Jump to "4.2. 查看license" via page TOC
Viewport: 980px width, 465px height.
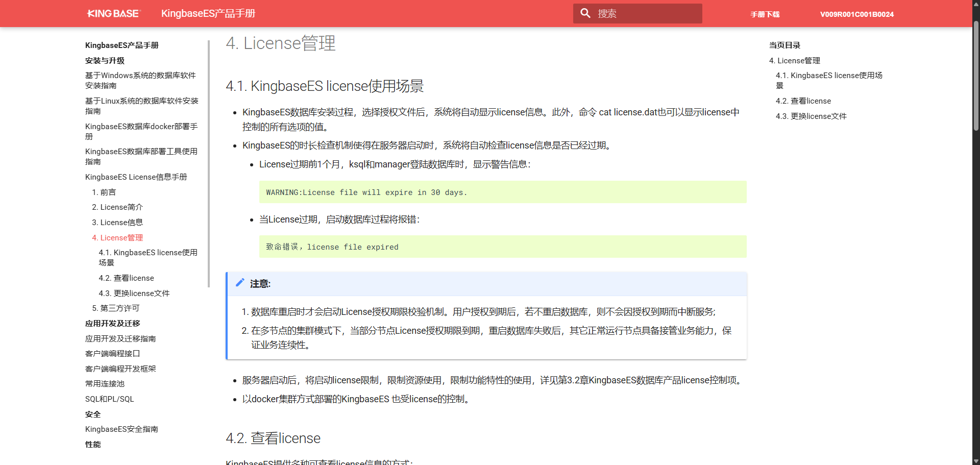(x=803, y=101)
